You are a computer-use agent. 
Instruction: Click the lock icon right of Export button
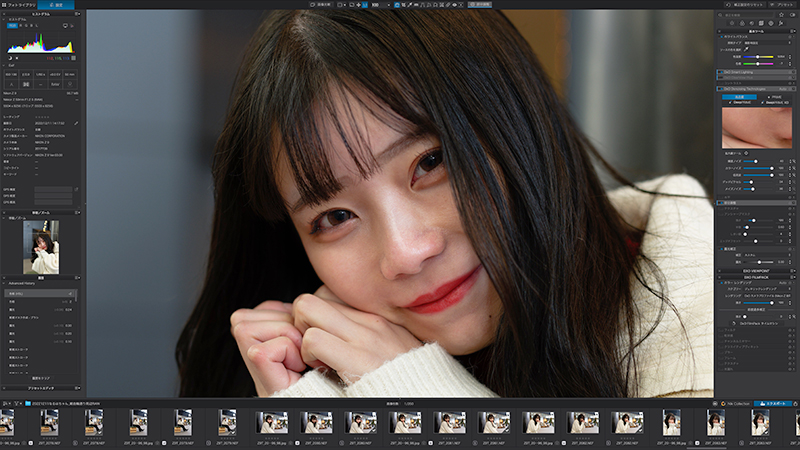(x=795, y=404)
